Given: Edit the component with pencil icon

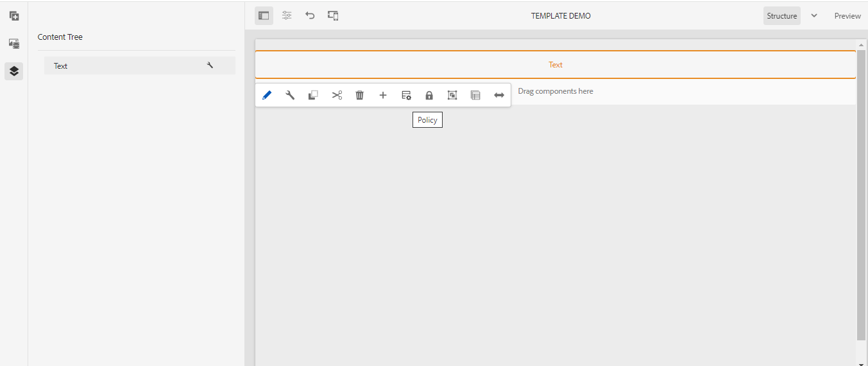Looking at the screenshot, I should pyautogui.click(x=267, y=95).
